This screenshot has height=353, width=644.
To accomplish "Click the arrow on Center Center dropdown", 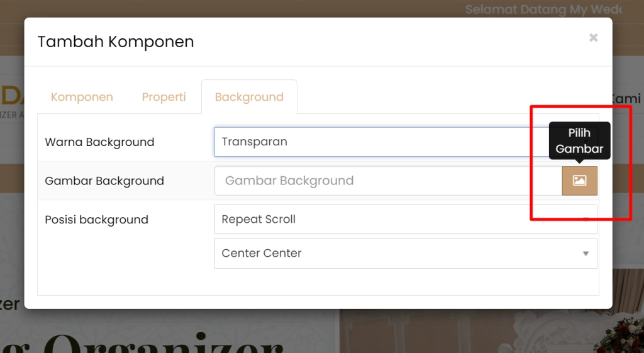I will (586, 254).
